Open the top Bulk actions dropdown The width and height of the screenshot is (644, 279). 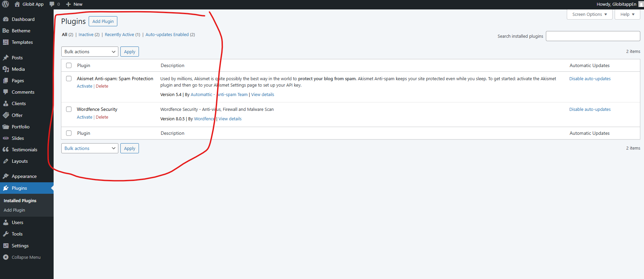click(90, 52)
